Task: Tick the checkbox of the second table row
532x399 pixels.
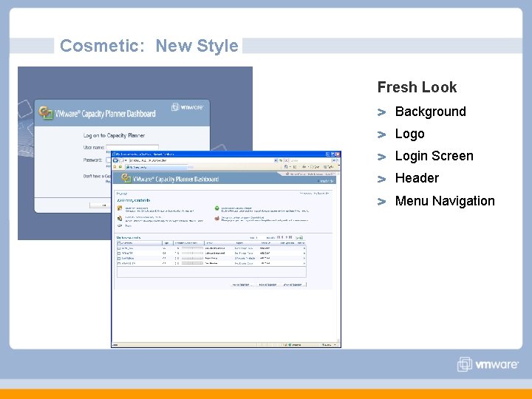Action: coord(119,253)
